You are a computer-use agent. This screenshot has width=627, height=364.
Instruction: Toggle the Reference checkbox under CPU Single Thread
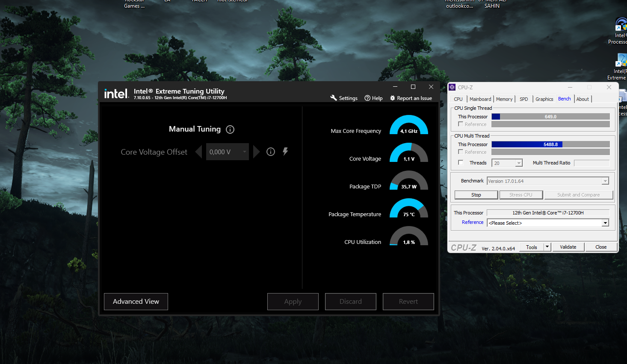click(x=461, y=124)
